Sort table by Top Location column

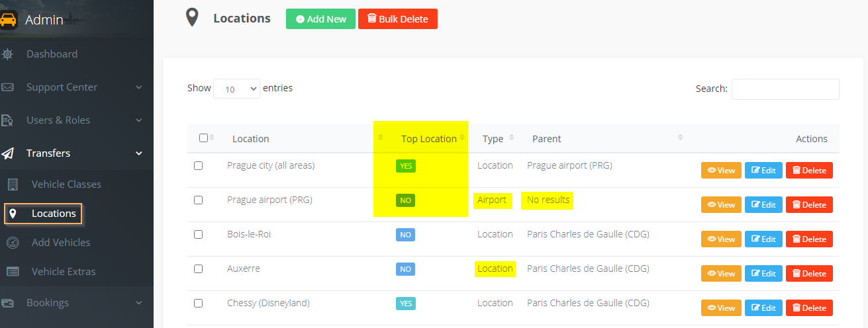428,139
